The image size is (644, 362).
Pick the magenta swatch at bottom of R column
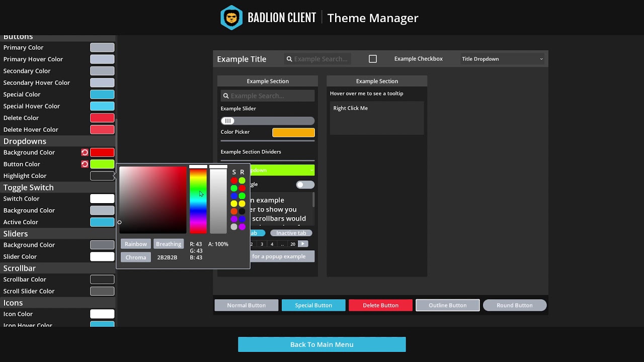pyautogui.click(x=242, y=227)
